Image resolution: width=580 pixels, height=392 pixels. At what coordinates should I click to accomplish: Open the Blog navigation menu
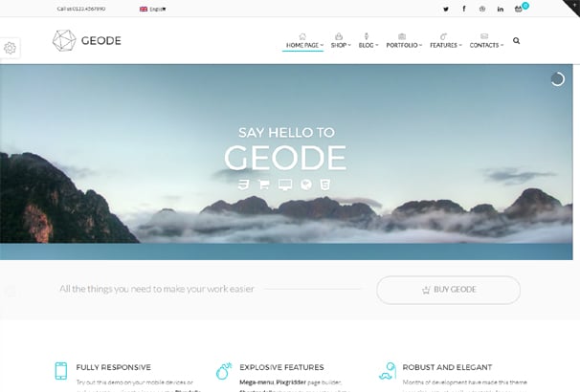[368, 41]
